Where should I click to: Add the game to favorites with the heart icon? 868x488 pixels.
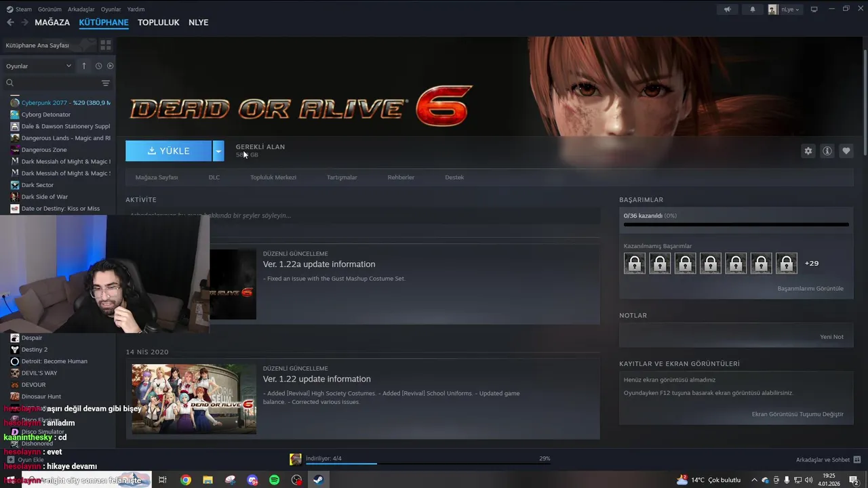[846, 151]
